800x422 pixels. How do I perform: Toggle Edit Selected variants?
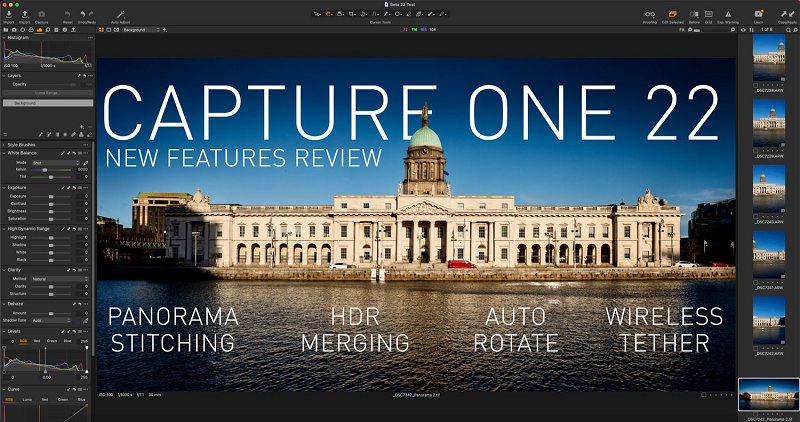click(672, 15)
